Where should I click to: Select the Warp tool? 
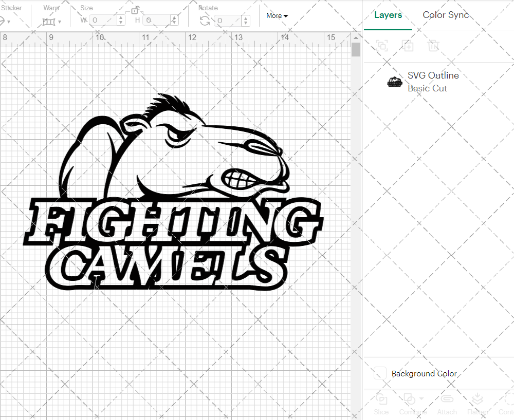coord(49,22)
